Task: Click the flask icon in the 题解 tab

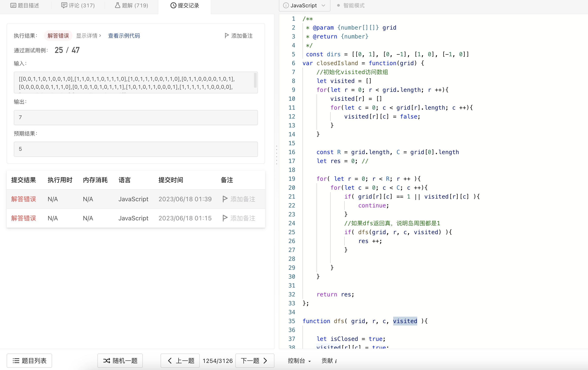Action: pyautogui.click(x=117, y=5)
